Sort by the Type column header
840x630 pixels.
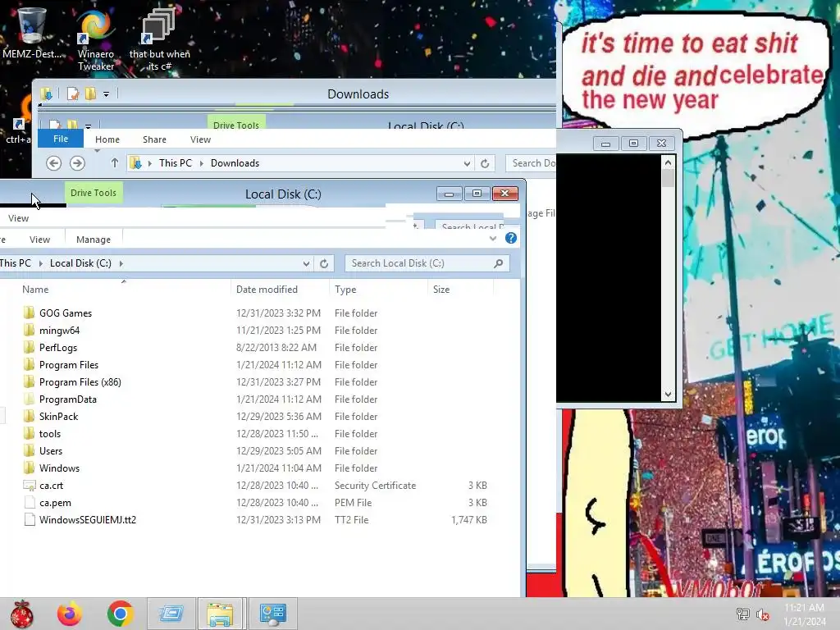pos(345,290)
